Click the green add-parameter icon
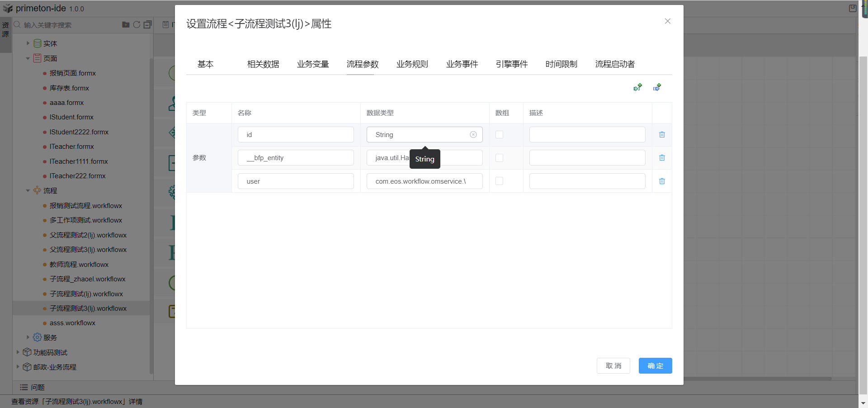 click(637, 87)
